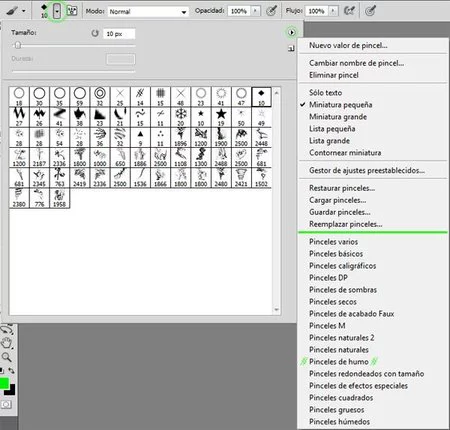
Task: Click the green foreground color swatch
Action: [4, 383]
